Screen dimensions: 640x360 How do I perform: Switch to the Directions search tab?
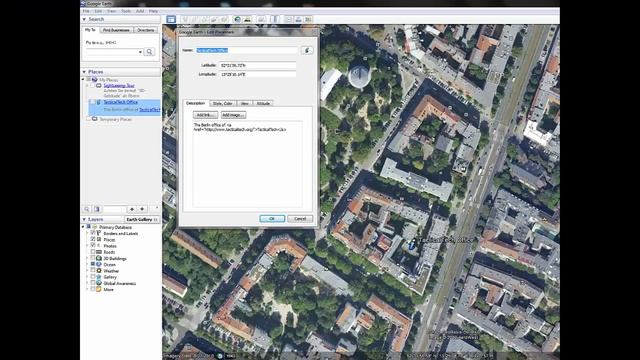(x=146, y=30)
